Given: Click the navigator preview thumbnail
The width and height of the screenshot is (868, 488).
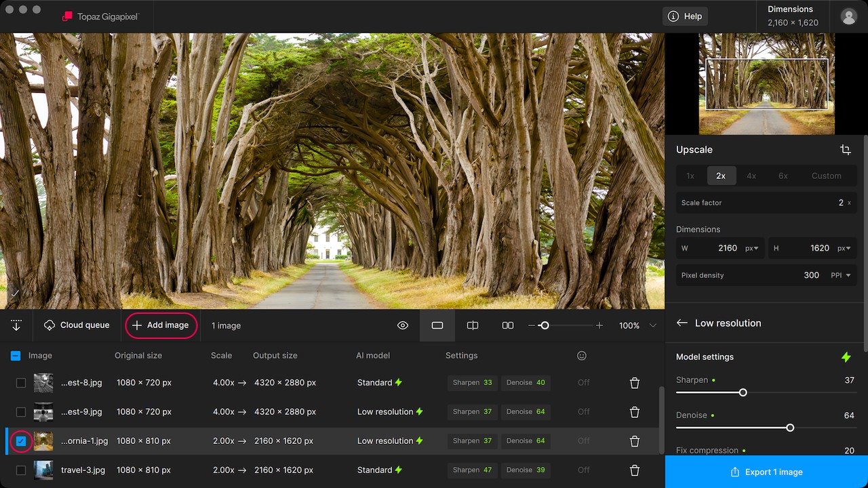Looking at the screenshot, I should click(x=767, y=84).
